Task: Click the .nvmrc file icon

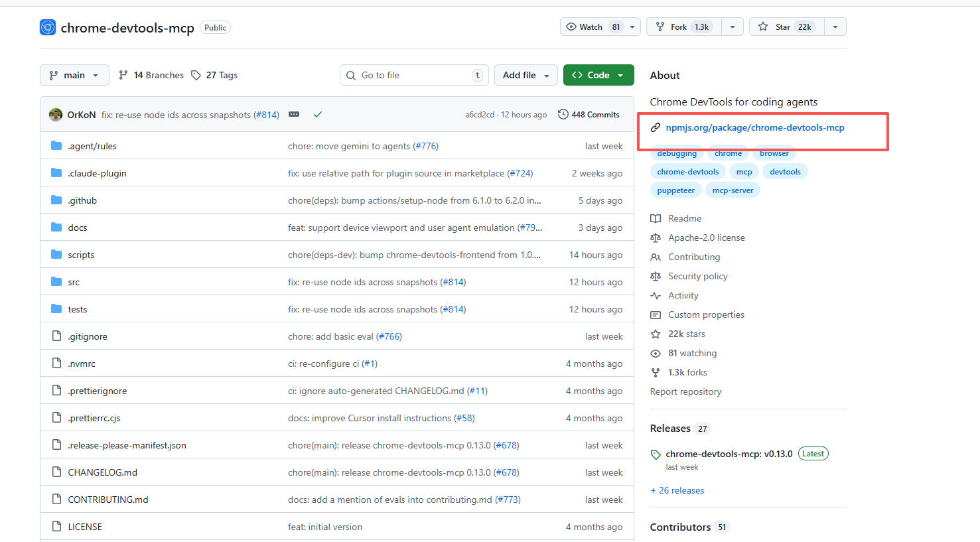Action: (x=56, y=364)
